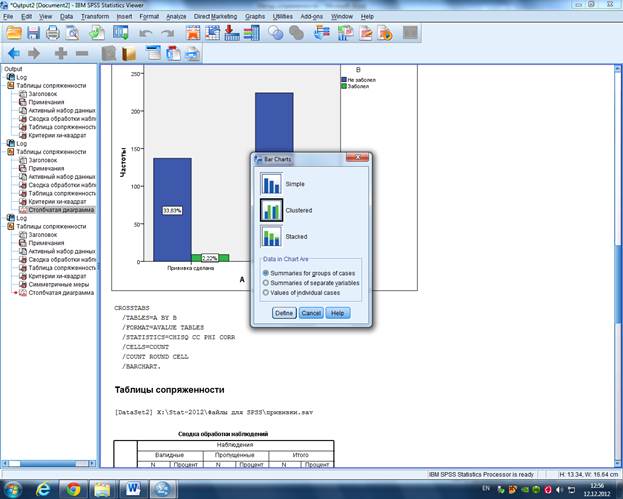The height and width of the screenshot is (499, 623).
Task: Open Print Preview from the toolbar
Action: pos(72,33)
